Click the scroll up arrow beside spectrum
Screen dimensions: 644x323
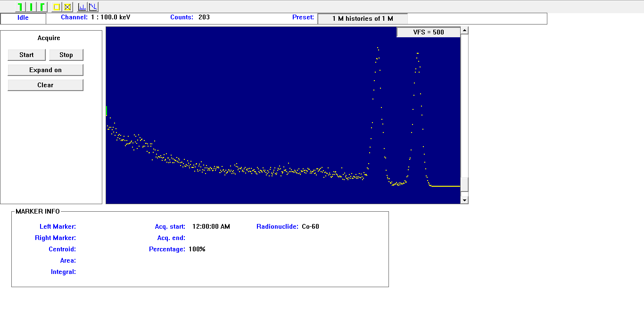[x=464, y=31]
